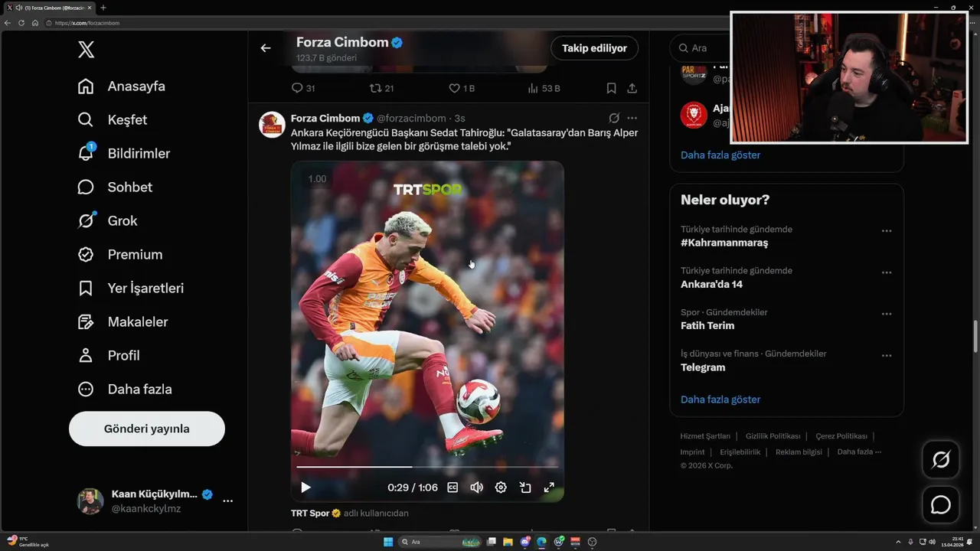Open video settings gear
This screenshot has width=980, height=551.
pyautogui.click(x=501, y=487)
